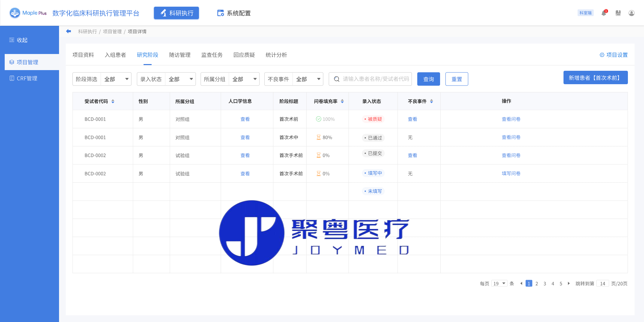Click the Maple Plus logo

click(x=28, y=13)
